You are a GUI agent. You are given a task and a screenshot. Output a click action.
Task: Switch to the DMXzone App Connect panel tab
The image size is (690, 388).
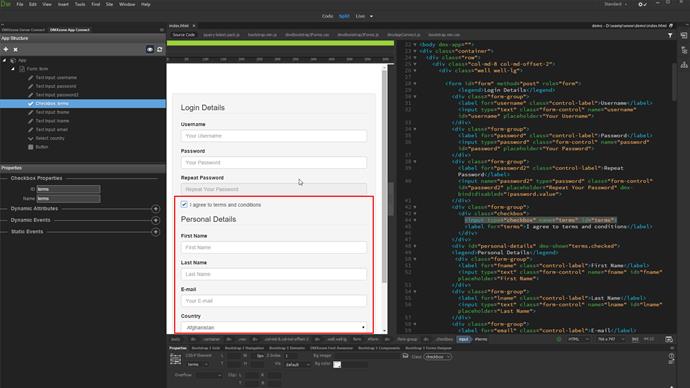click(x=70, y=30)
